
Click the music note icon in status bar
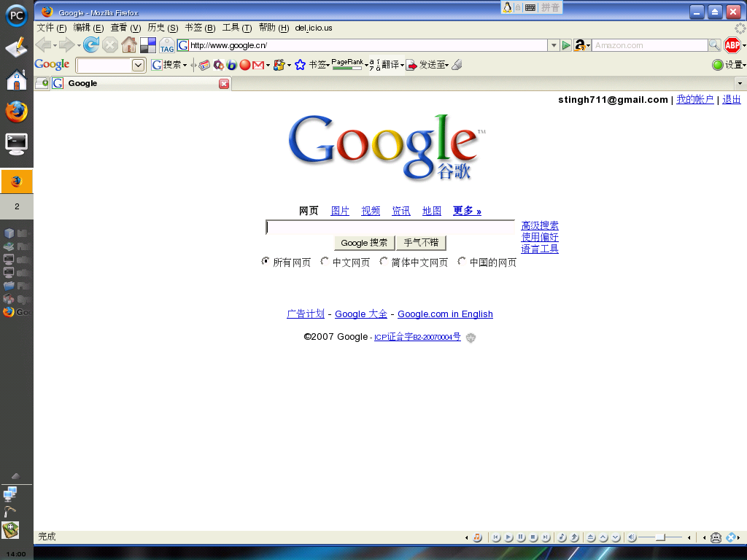pos(477,537)
